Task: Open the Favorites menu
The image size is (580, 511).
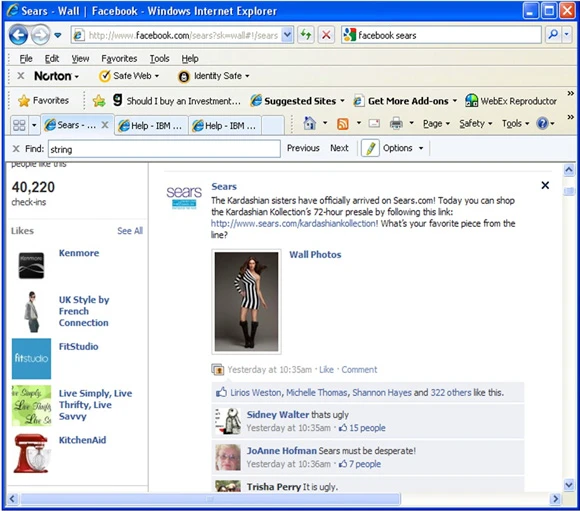Action: click(119, 58)
